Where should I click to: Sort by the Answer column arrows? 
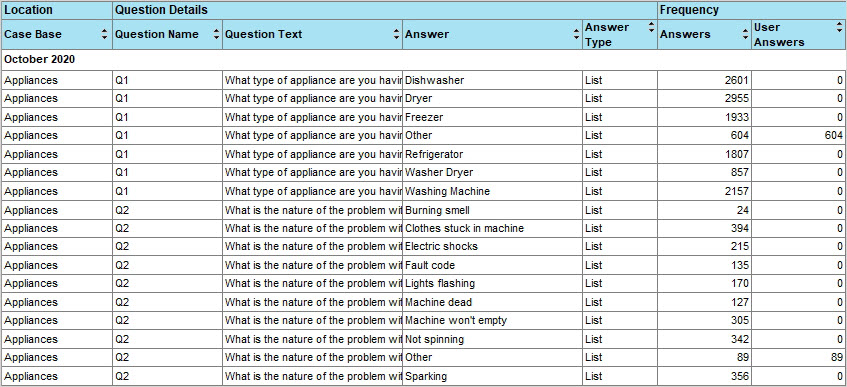576,35
